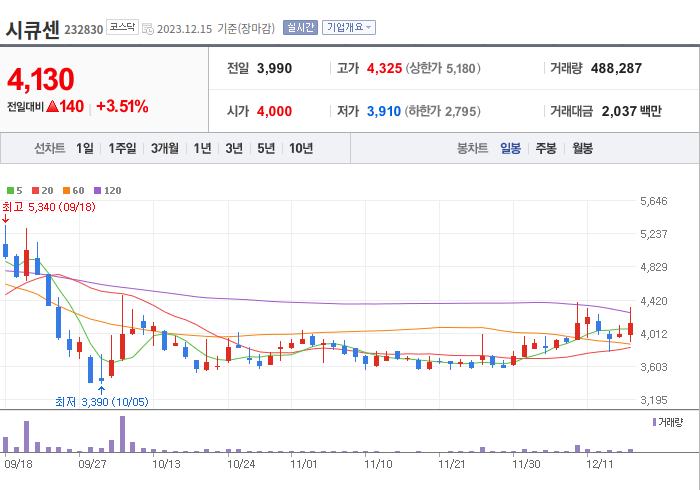Click the stock name 시큐센
The image size is (700, 490).
[33, 30]
